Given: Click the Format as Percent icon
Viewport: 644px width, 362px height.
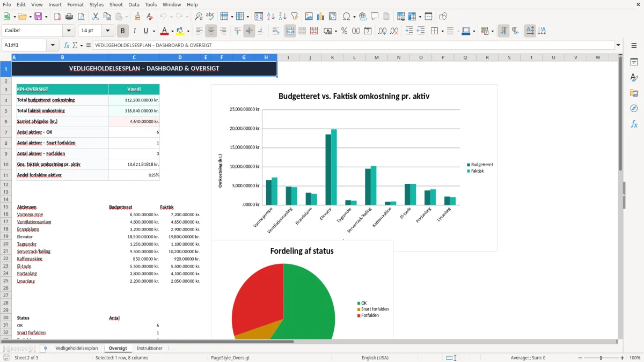Looking at the screenshot, I should point(344,31).
